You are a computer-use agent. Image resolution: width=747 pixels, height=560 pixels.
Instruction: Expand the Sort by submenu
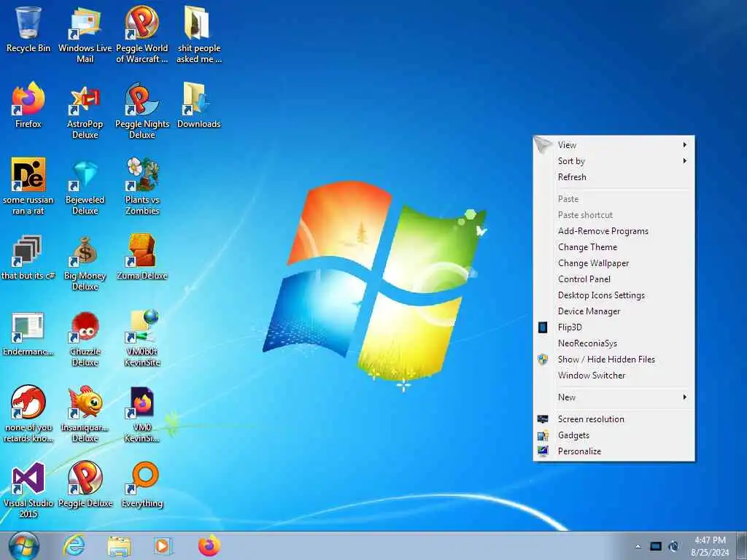coord(614,161)
